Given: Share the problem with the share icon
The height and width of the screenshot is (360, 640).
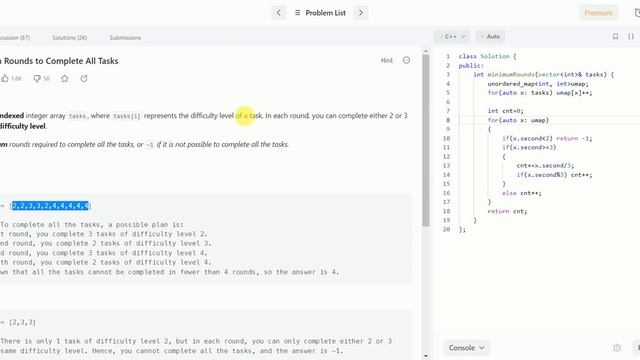Looking at the screenshot, I should (x=84, y=78).
